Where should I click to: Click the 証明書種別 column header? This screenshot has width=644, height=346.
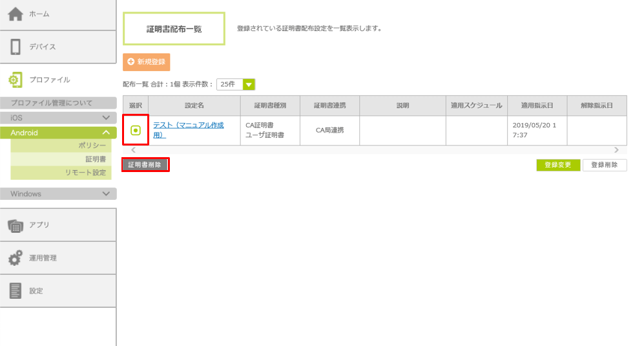coord(270,105)
